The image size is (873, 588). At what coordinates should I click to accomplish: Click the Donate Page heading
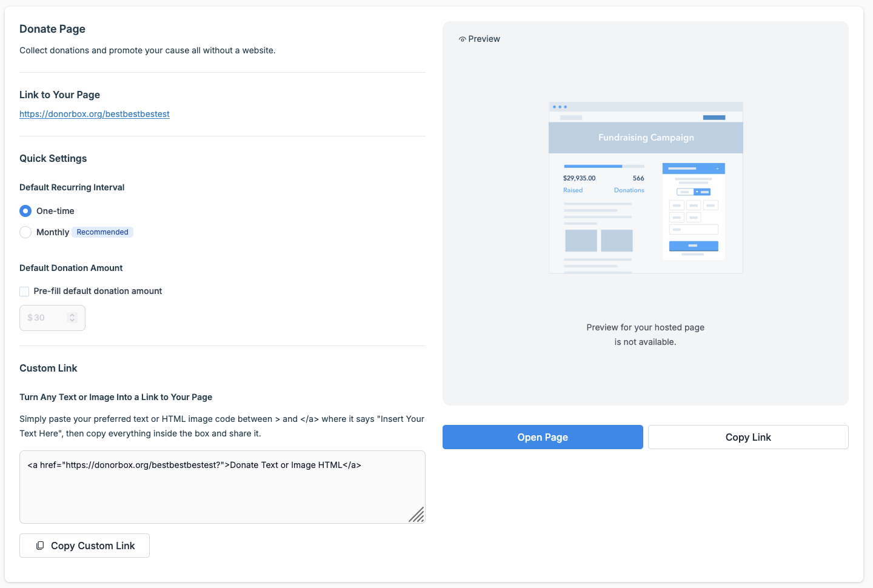52,29
